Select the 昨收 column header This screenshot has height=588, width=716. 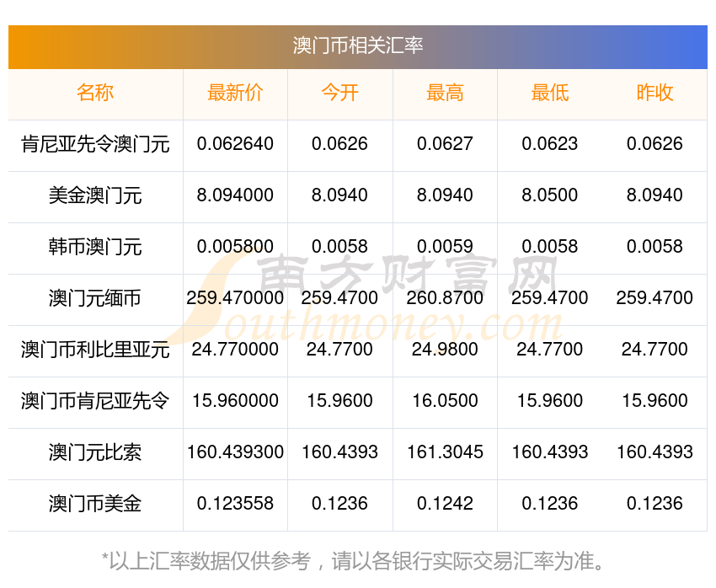click(x=655, y=93)
